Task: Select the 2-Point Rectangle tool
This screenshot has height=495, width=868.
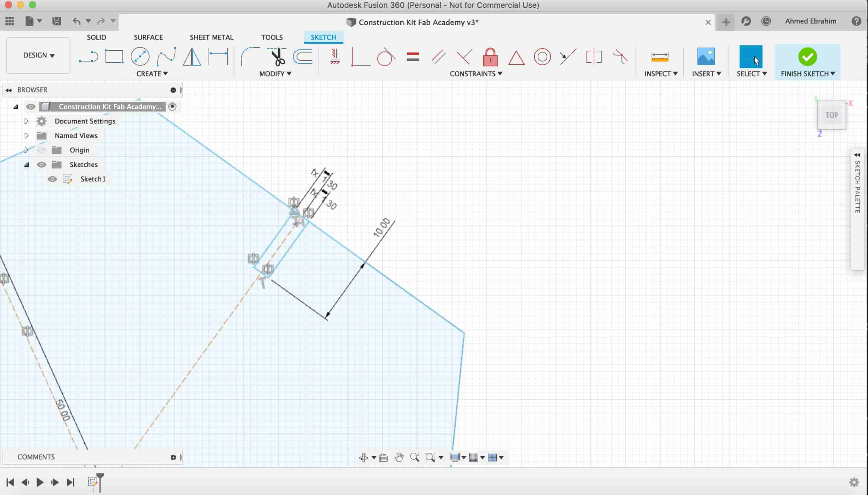Action: (114, 56)
